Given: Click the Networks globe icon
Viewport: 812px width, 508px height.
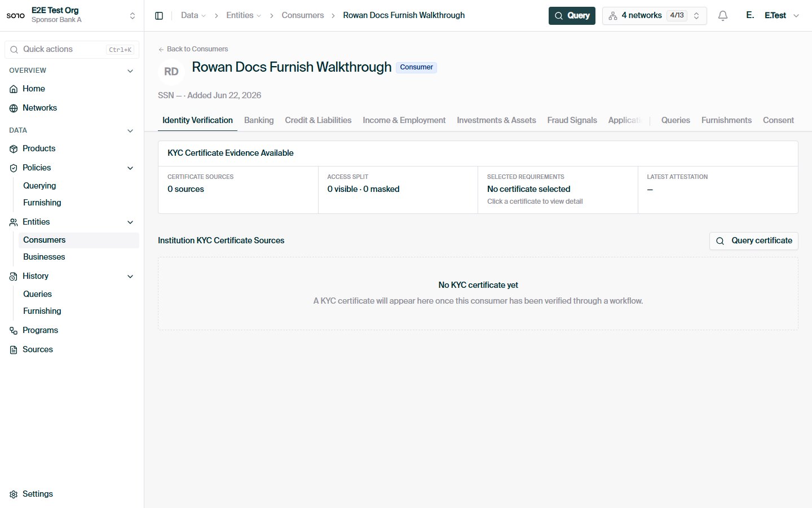Looking at the screenshot, I should click(x=14, y=108).
